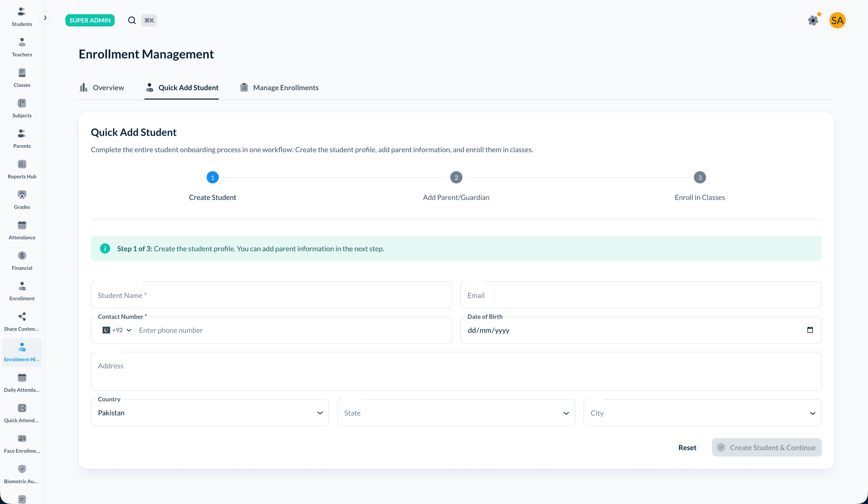Screen dimensions: 868x504
Task: Open the City dropdown
Action: (x=702, y=413)
